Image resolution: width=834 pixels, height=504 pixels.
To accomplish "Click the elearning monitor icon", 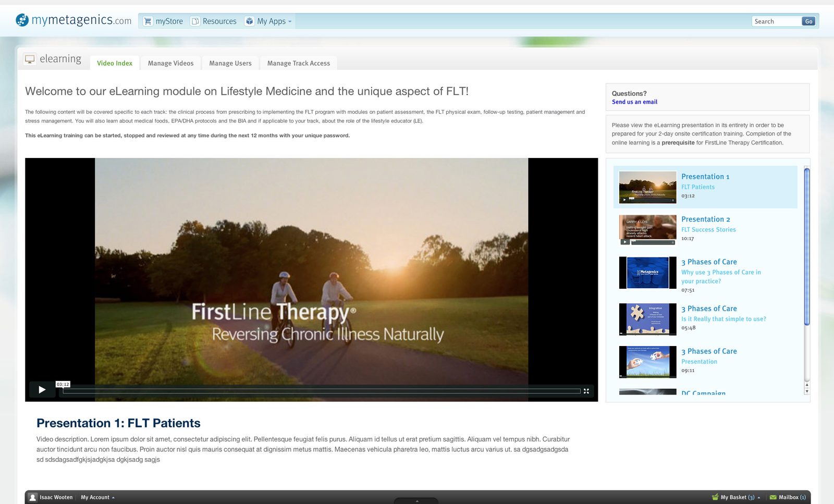I will [30, 59].
